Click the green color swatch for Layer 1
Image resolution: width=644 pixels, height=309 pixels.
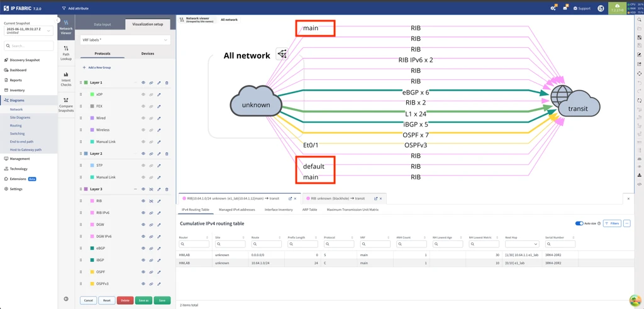(x=86, y=82)
